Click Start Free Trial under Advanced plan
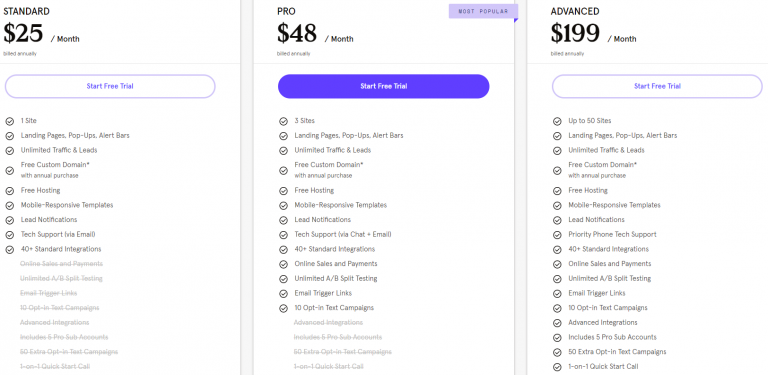The image size is (768, 375). 657,86
